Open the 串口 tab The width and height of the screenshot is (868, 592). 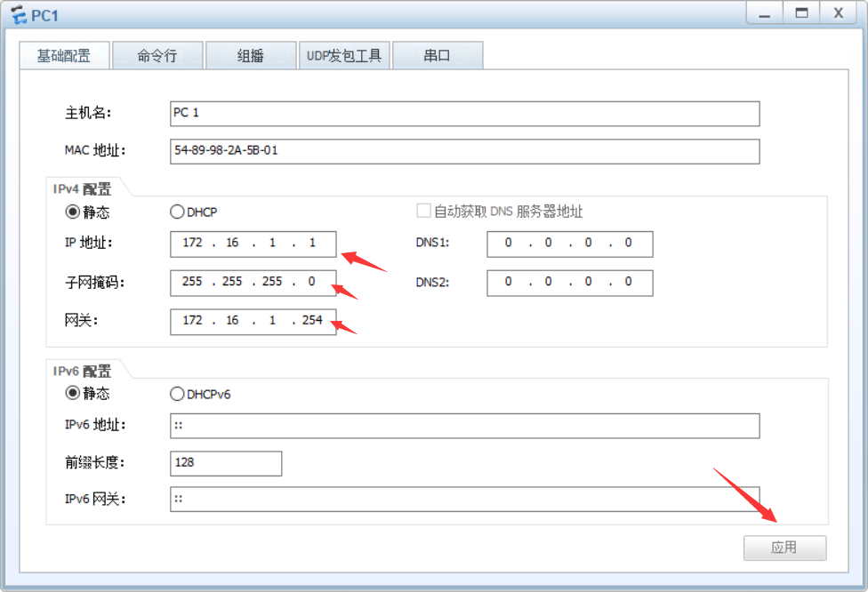(438, 55)
